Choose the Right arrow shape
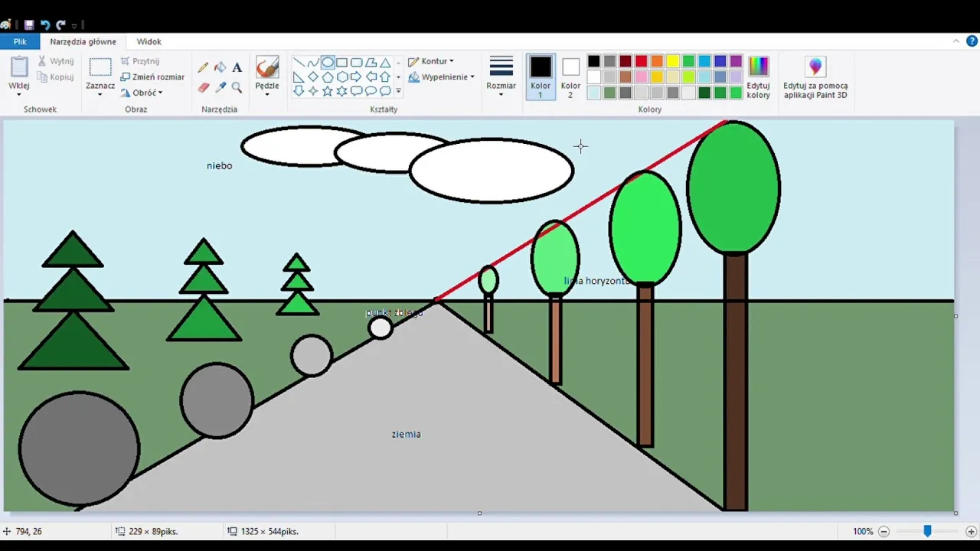The image size is (980, 551). coord(357,77)
